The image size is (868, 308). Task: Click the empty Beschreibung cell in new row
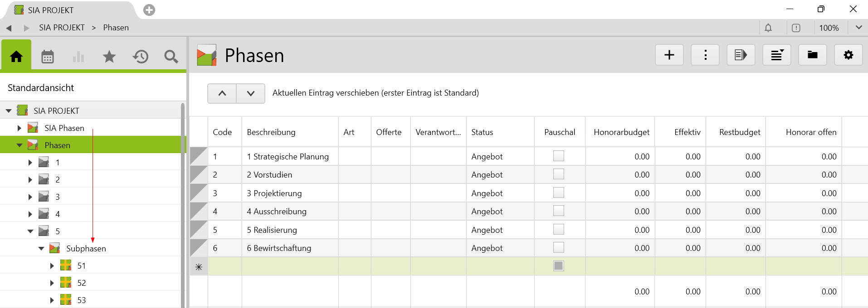[x=290, y=266]
